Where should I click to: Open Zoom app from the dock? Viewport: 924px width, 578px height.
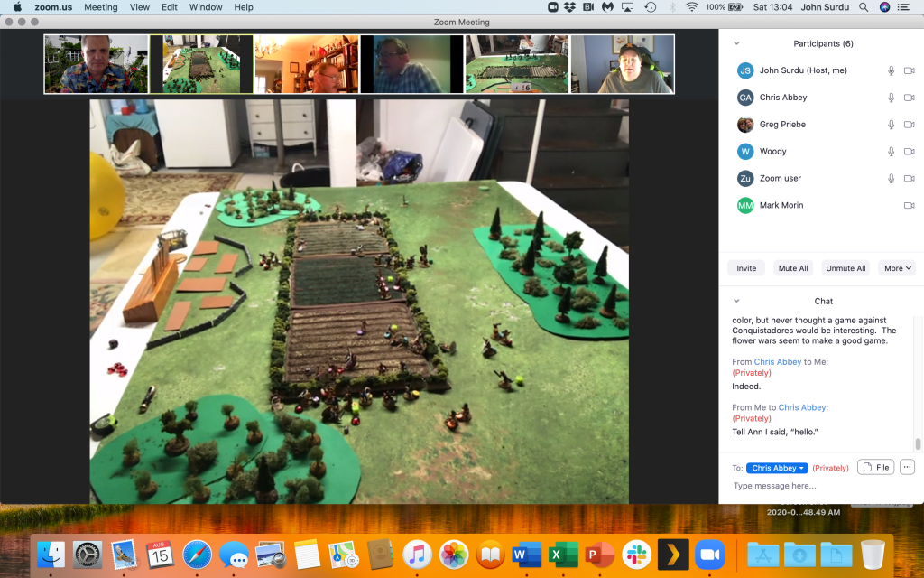coord(710,554)
